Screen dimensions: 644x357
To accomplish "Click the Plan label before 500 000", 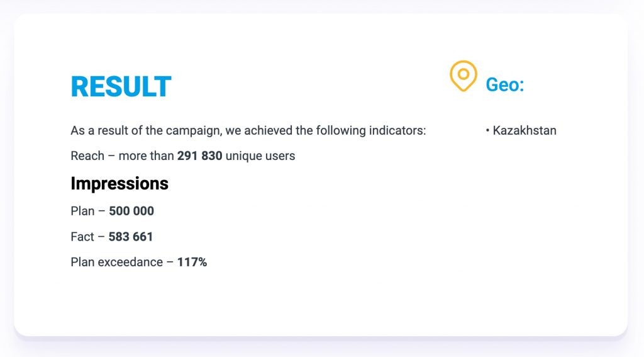I will click(x=82, y=211).
